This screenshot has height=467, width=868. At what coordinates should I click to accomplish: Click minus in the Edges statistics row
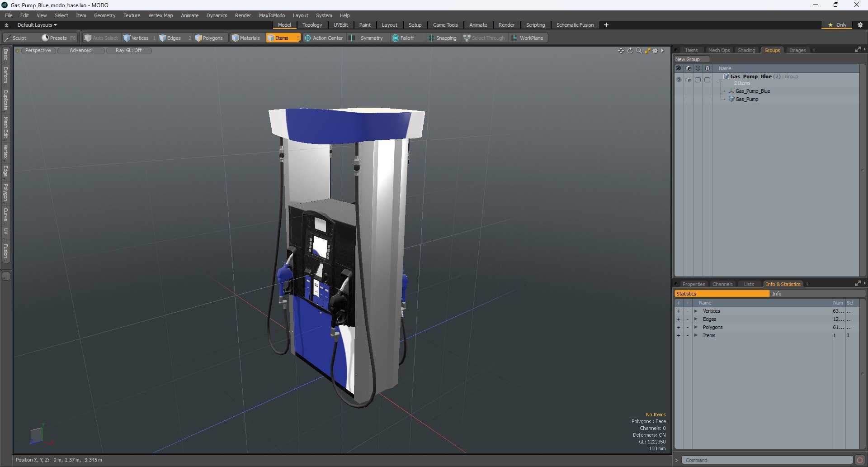coord(688,319)
